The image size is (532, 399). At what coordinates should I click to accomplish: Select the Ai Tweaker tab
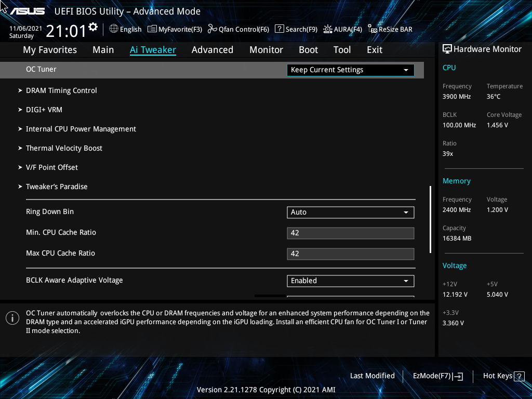pos(153,50)
